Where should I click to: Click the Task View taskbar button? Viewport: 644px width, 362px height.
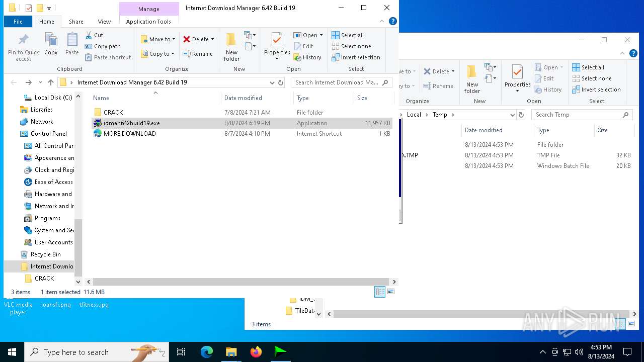point(181,352)
